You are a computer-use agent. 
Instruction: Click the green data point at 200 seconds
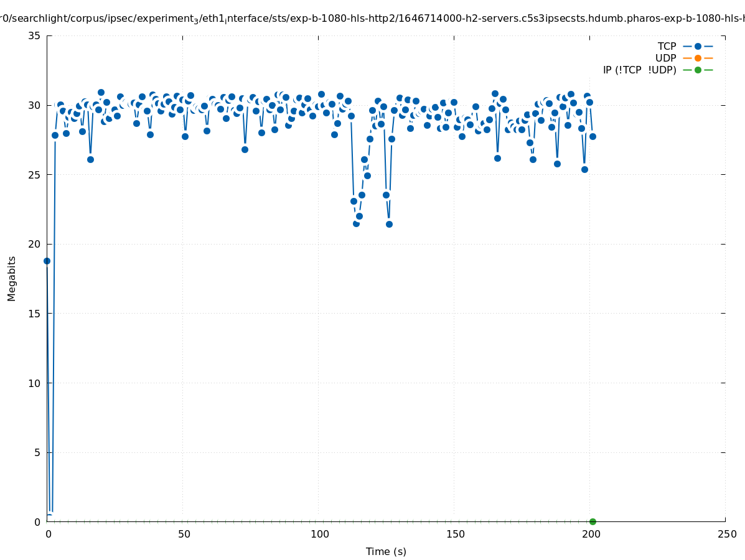click(593, 521)
